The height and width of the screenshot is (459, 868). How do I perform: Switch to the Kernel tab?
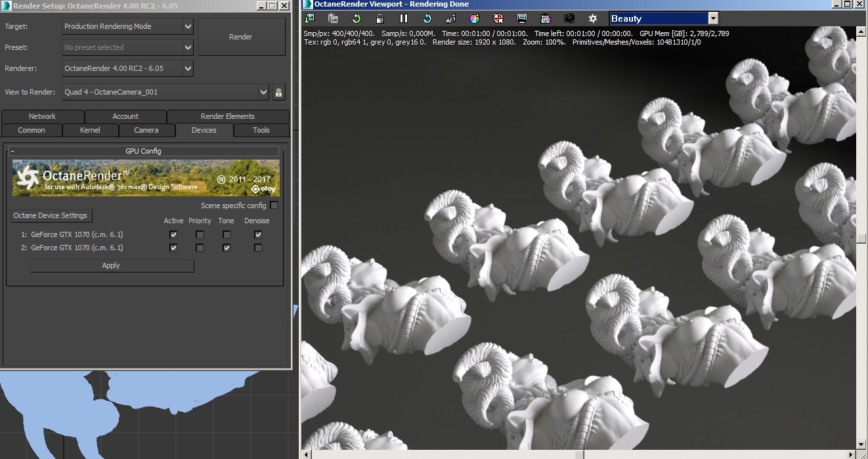click(90, 130)
